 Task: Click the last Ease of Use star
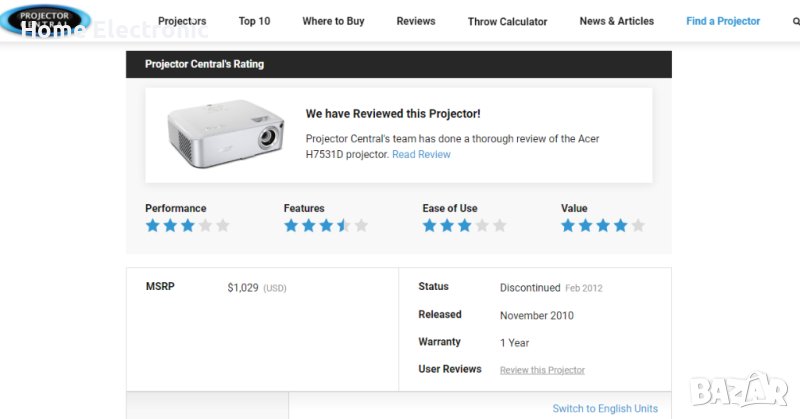tap(499, 226)
